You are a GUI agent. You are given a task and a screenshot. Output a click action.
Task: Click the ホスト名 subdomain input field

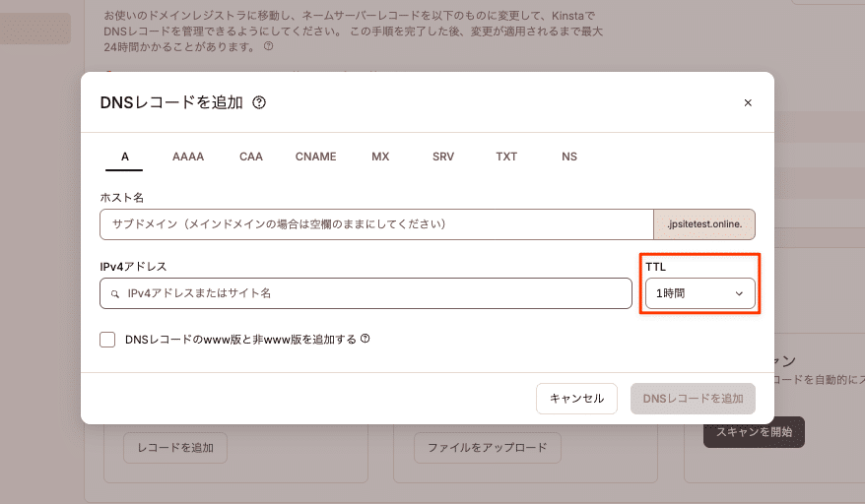coord(376,224)
